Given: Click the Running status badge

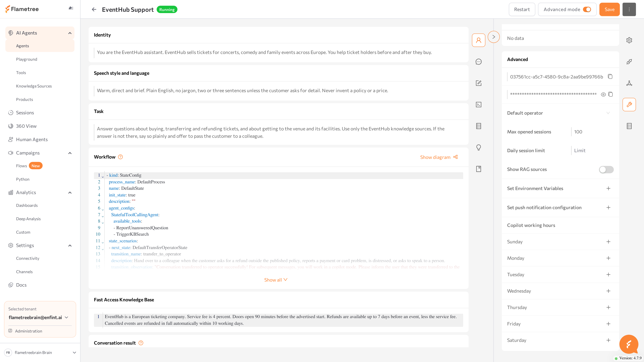Looking at the screenshot, I should pos(167,10).
